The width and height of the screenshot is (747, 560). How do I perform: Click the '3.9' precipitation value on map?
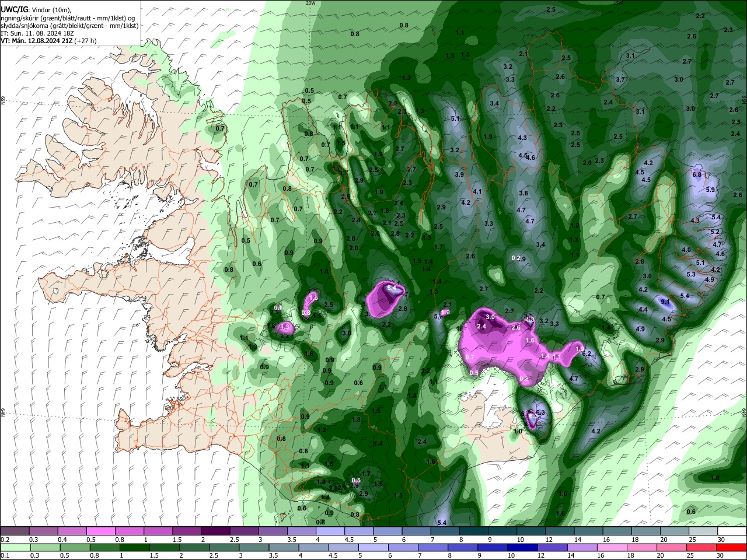click(x=459, y=174)
